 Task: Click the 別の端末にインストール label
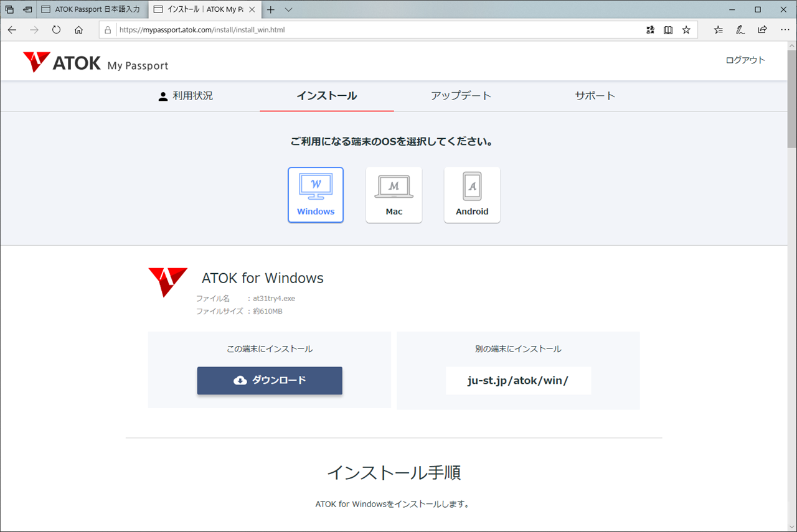point(518,349)
